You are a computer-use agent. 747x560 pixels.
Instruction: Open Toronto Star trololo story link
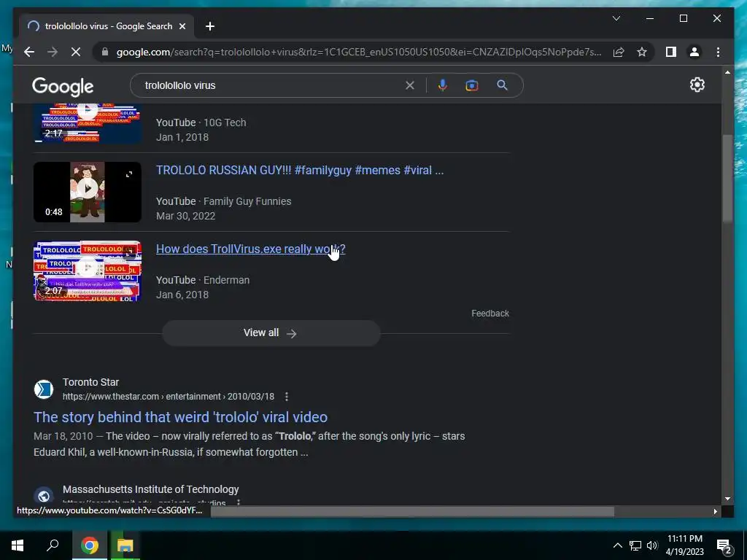click(181, 417)
